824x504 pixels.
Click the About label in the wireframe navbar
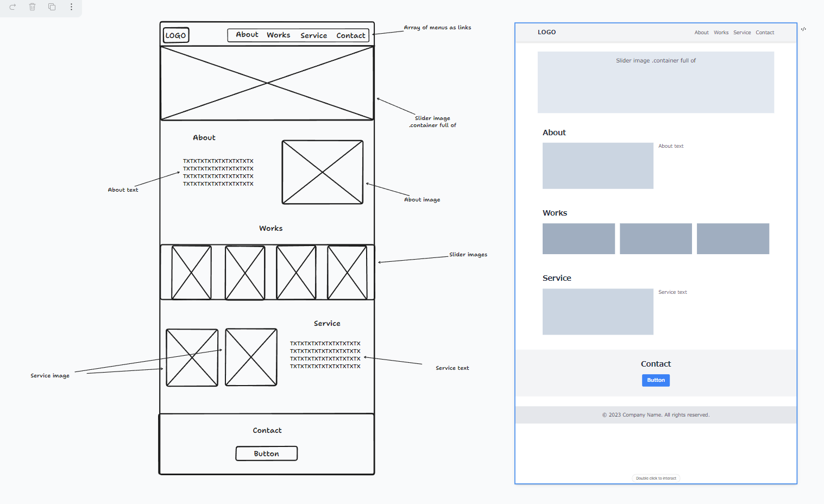pos(247,35)
